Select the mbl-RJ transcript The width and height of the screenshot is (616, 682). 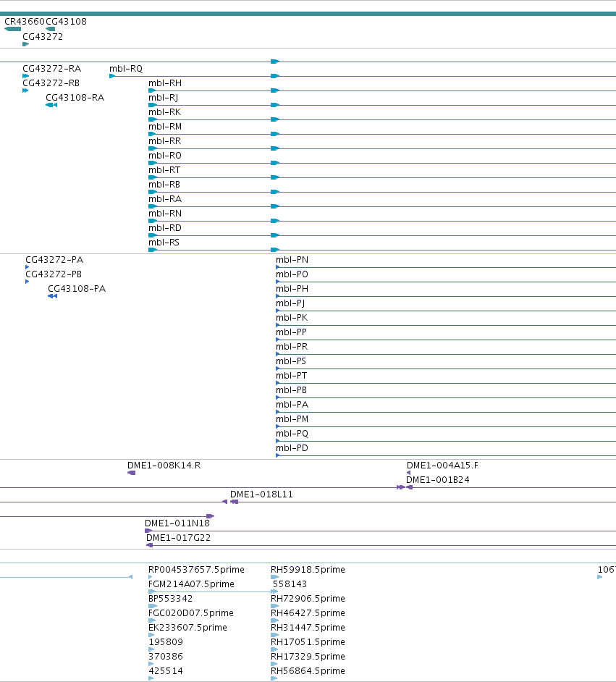pos(164,98)
